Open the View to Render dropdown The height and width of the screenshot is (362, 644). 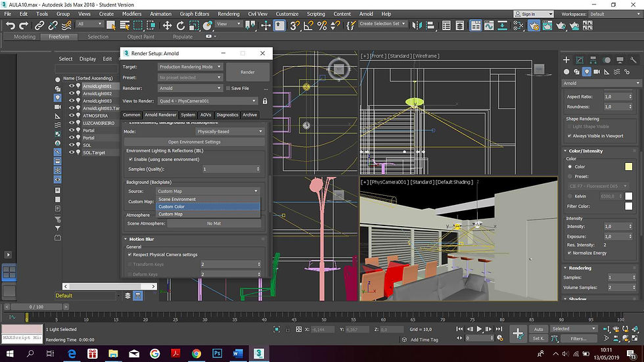click(x=208, y=101)
